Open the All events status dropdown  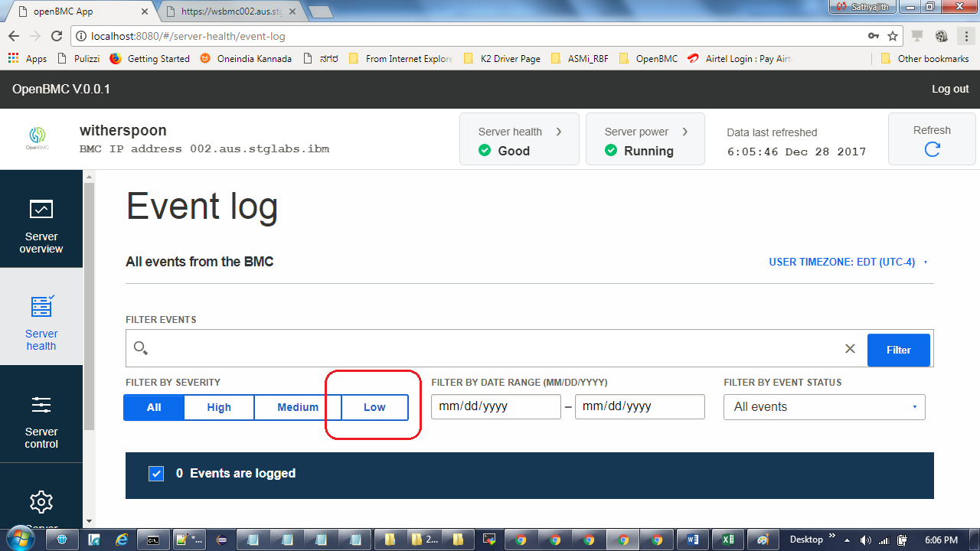(x=824, y=406)
